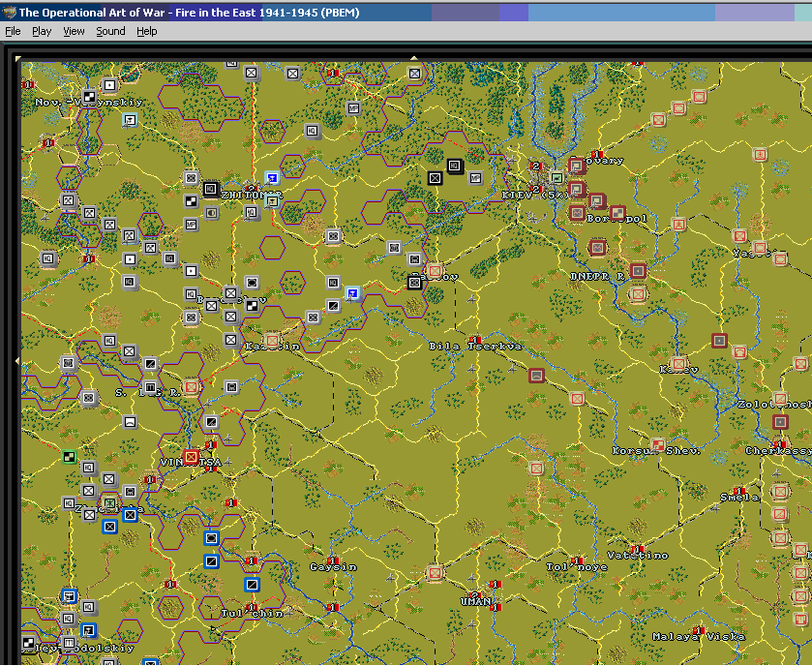Select the dark red checkered unit at Borispol
This screenshot has width=812, height=666.
click(x=617, y=212)
